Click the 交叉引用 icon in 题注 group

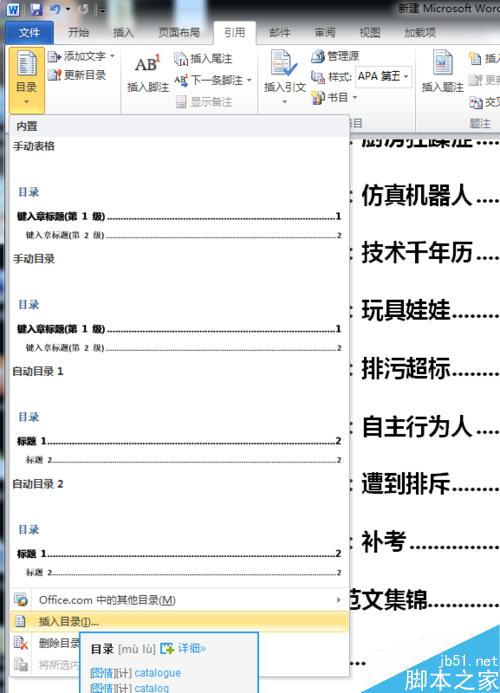click(x=475, y=103)
